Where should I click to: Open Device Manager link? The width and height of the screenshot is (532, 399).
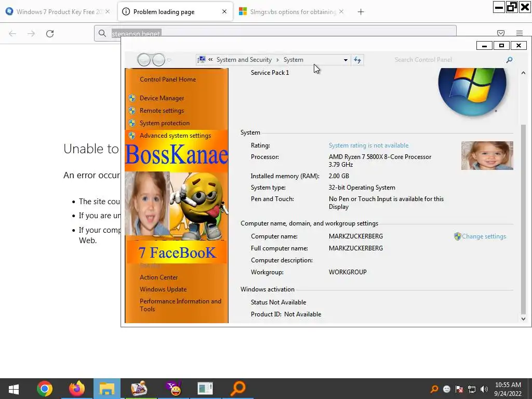(x=162, y=98)
